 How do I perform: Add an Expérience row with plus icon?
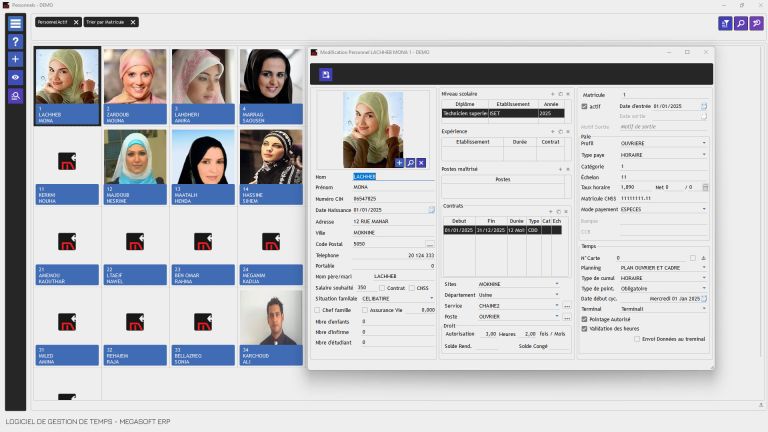coord(553,131)
